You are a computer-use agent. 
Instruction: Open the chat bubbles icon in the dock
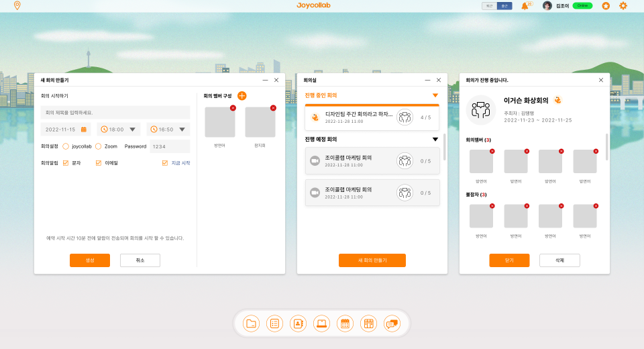(392, 323)
